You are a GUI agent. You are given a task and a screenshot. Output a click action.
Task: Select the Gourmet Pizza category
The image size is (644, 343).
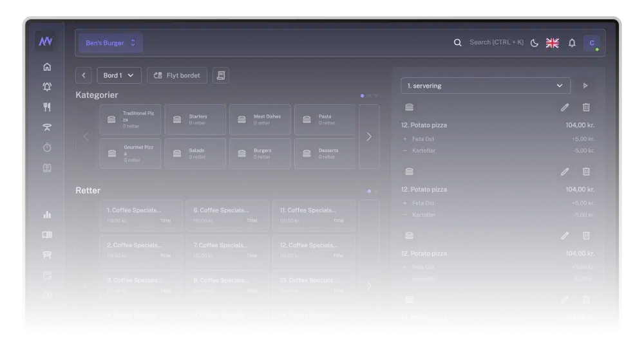coord(130,153)
